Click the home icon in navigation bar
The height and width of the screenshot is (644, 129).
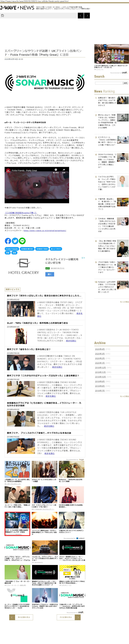pyautogui.click(x=3, y=15)
